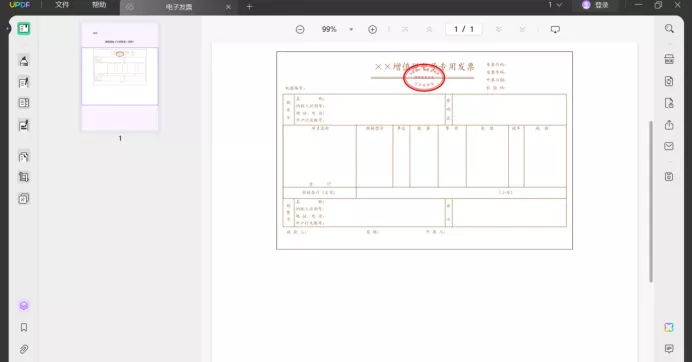The height and width of the screenshot is (362, 693).
Task: Click the 登录 login button
Action: pyautogui.click(x=595, y=5)
